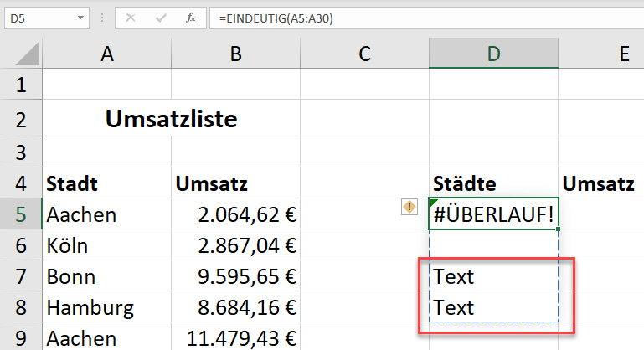Open Insert Function fx dialog

pos(190,17)
